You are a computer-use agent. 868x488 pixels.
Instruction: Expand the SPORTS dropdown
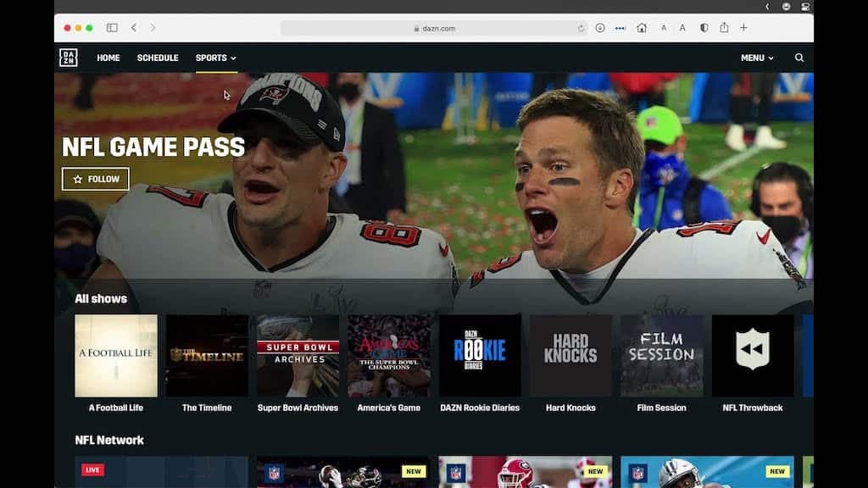coord(216,58)
